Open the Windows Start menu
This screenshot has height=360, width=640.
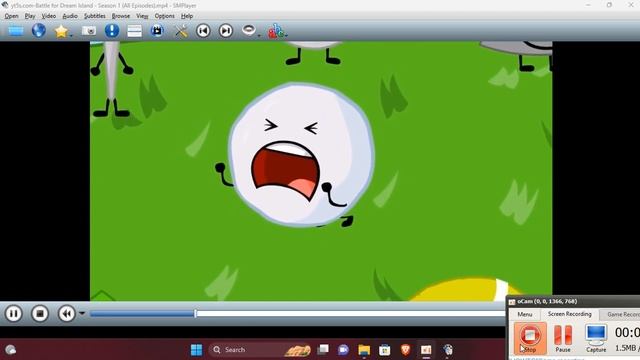click(x=197, y=350)
